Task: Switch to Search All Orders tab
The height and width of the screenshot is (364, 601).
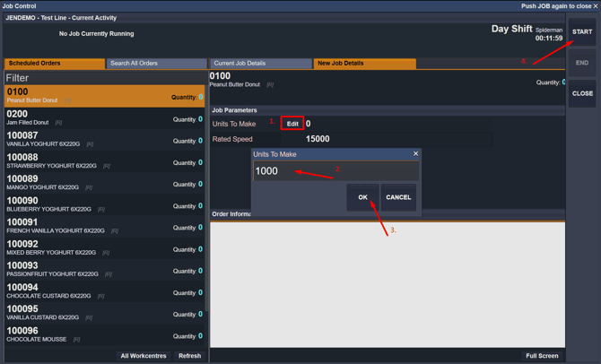Action: coord(156,64)
